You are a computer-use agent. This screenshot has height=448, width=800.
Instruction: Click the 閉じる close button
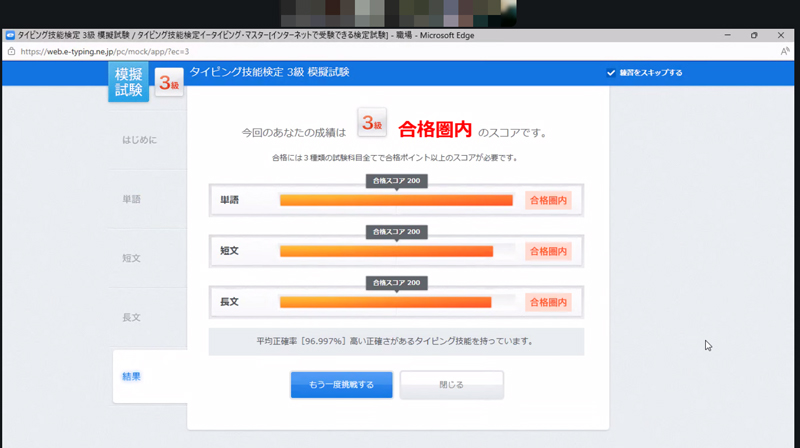(452, 385)
